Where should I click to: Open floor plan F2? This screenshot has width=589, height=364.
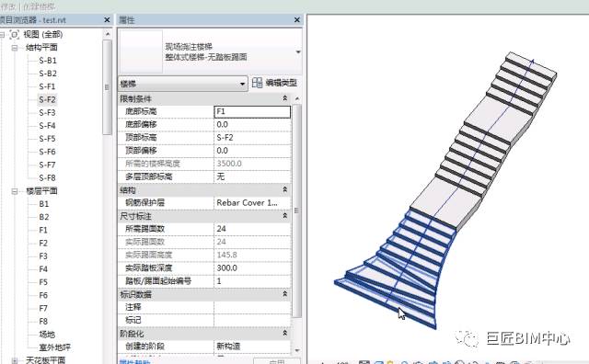point(43,244)
